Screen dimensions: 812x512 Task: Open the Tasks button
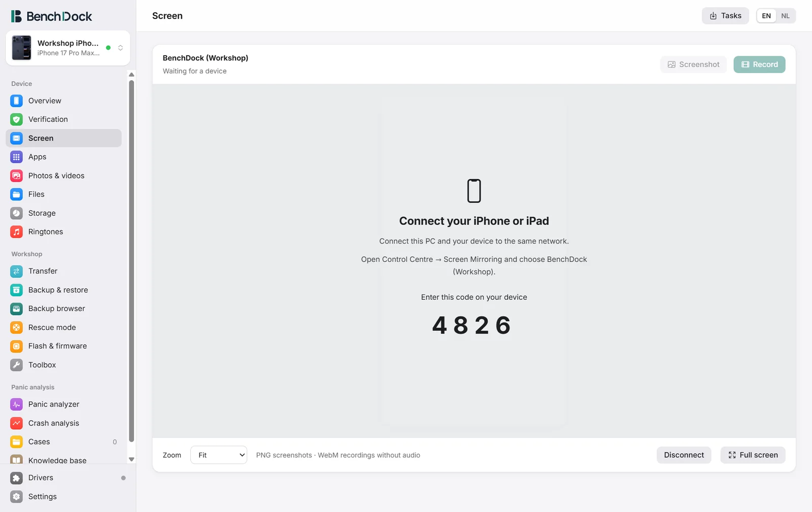[725, 16]
